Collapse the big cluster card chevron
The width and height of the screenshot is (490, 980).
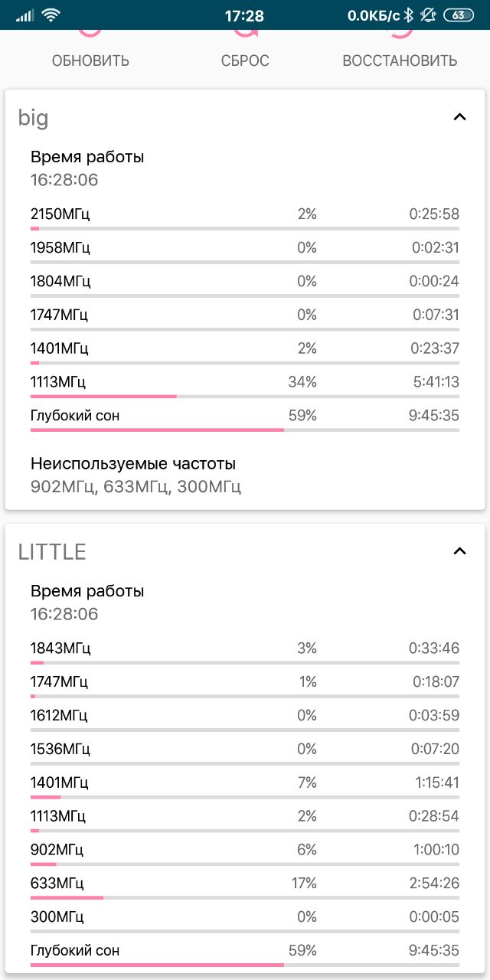(x=459, y=117)
